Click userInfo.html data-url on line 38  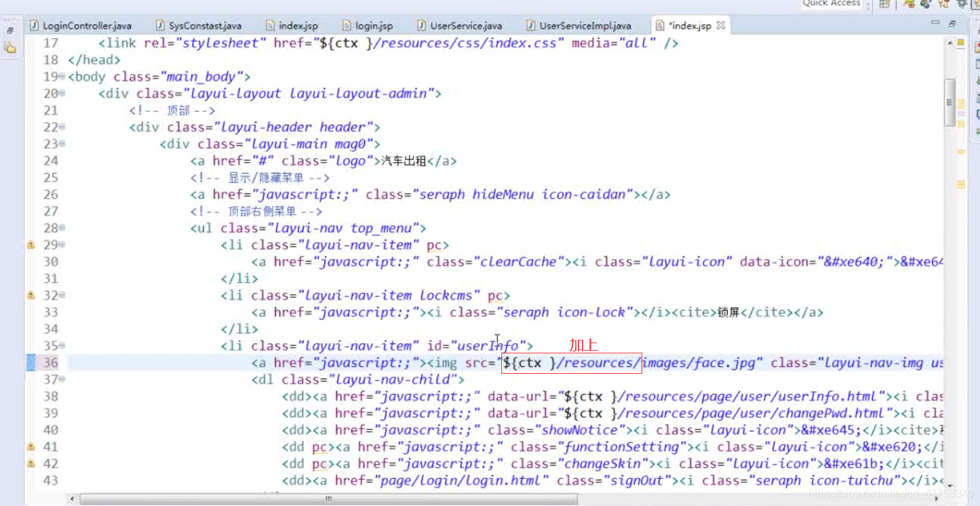tap(723, 397)
